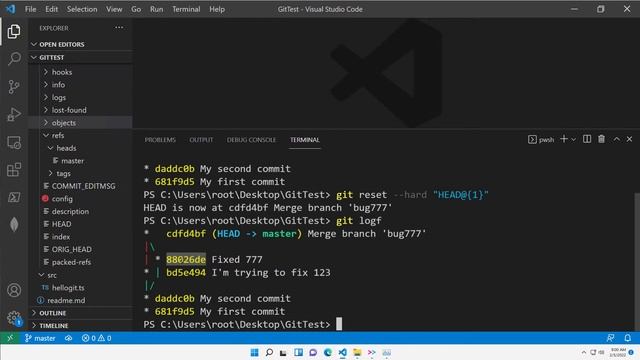The image size is (640, 360).
Task: Open the master file under heads
Action: pos(80,161)
